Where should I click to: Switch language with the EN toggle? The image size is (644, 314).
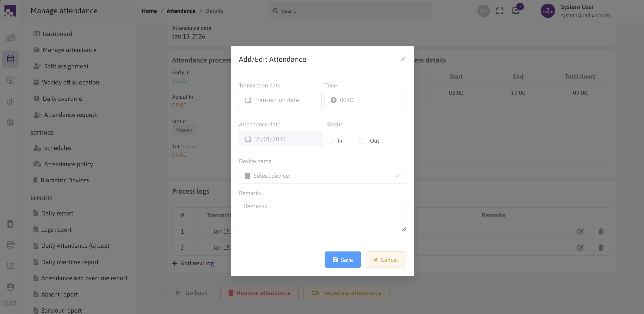coord(483,11)
